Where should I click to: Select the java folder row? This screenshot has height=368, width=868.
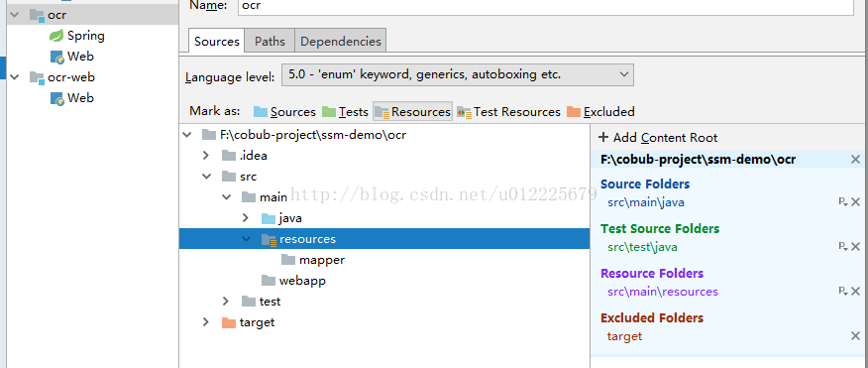tap(384, 218)
